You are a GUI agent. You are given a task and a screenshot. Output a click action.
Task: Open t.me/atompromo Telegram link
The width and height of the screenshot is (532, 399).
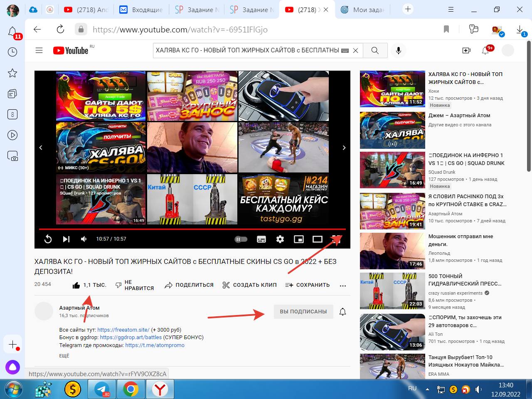tap(155, 345)
